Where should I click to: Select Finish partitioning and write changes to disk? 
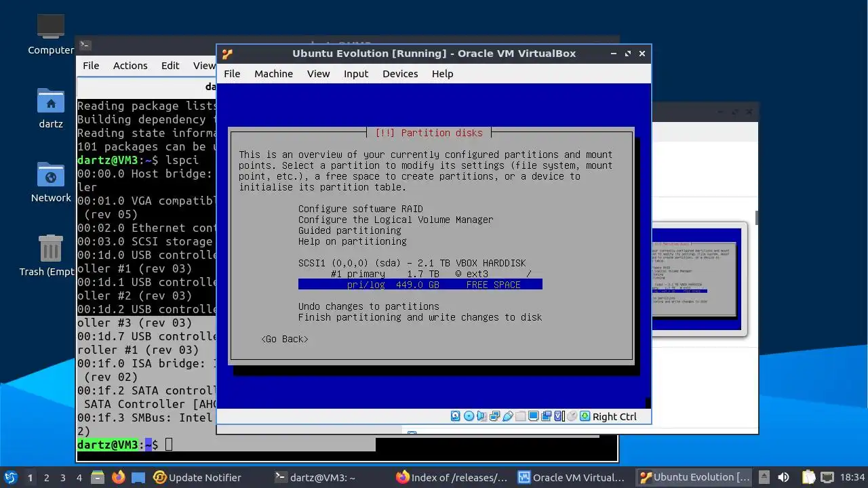tap(420, 317)
